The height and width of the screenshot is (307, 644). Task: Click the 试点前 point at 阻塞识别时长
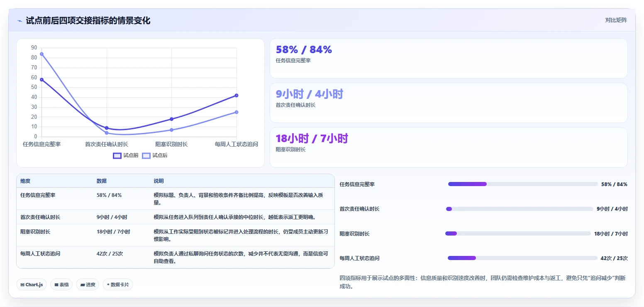(x=171, y=119)
